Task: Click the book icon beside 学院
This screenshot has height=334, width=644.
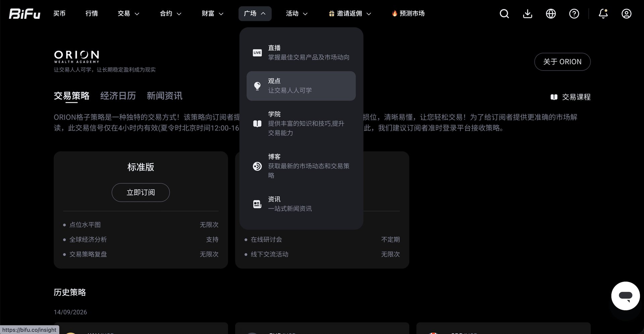Action: (257, 124)
